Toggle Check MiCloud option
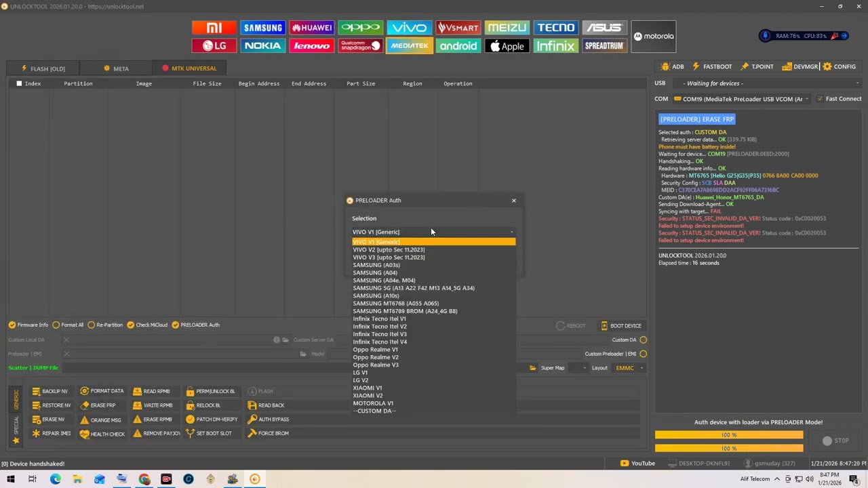This screenshot has height=488, width=868. (x=147, y=325)
